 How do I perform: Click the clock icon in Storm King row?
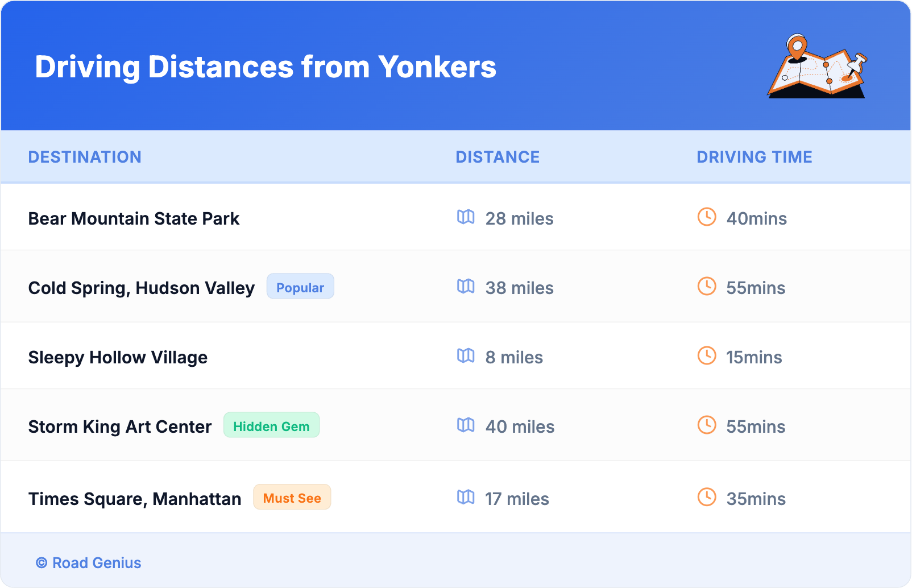coord(707,425)
